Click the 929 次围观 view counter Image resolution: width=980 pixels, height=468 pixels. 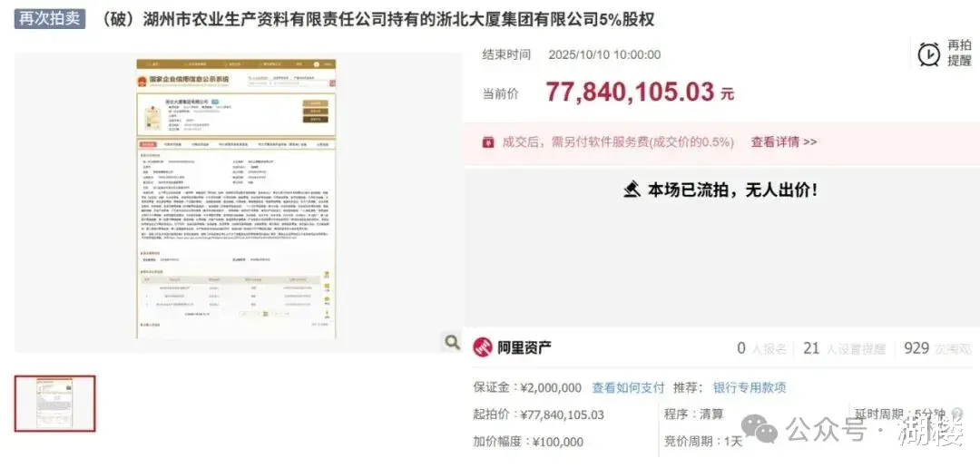937,348
